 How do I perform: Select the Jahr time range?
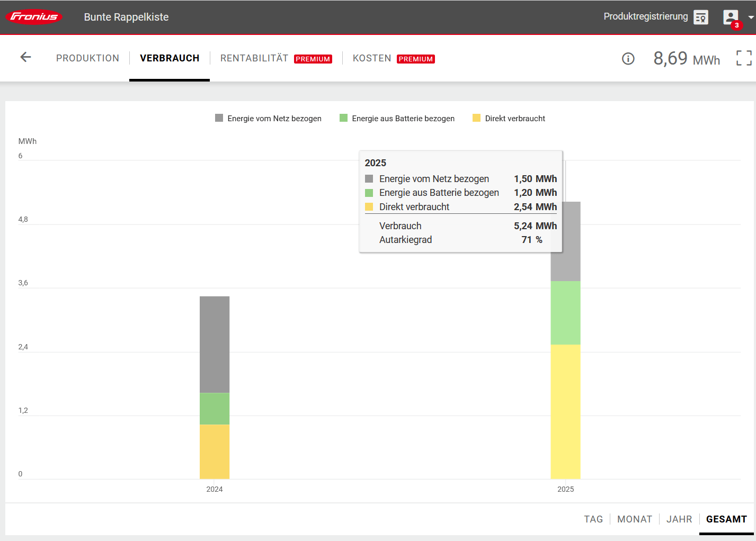[679, 519]
